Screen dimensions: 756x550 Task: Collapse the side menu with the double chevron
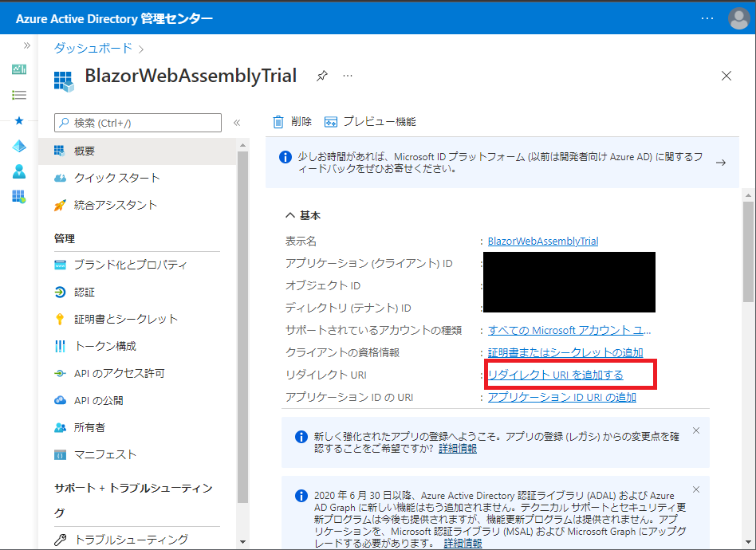237,123
